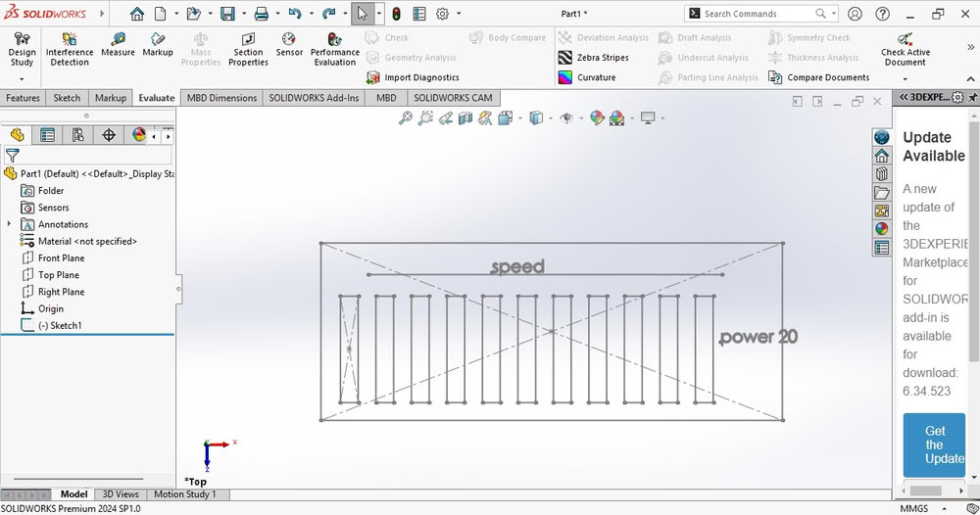Click Section View icon in viewport toolbar

click(465, 118)
